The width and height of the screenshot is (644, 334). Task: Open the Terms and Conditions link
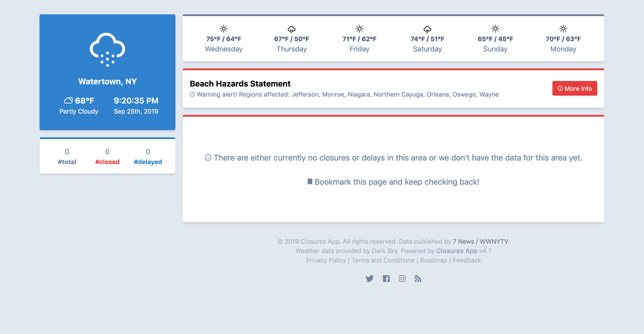(x=383, y=260)
